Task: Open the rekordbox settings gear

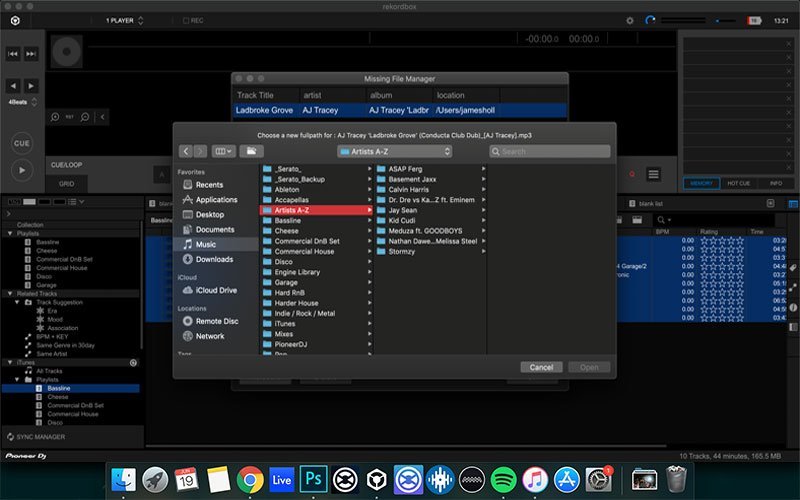Action: [629, 20]
